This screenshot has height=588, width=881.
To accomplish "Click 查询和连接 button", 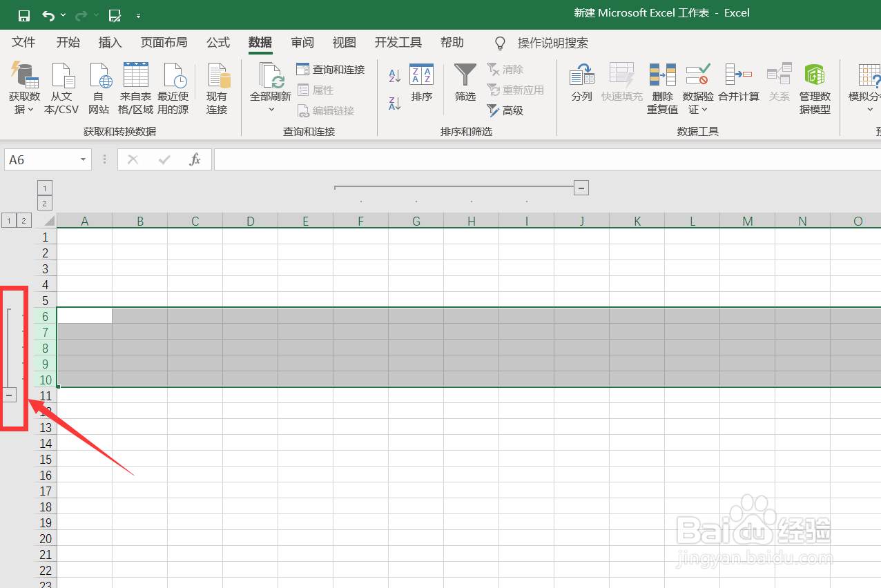I will (x=331, y=69).
